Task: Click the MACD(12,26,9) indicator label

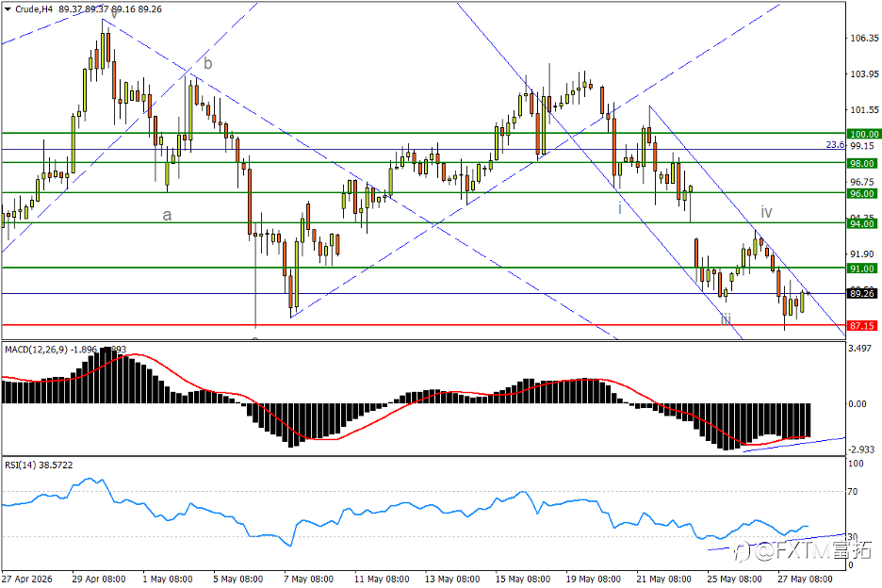Action: pyautogui.click(x=36, y=350)
